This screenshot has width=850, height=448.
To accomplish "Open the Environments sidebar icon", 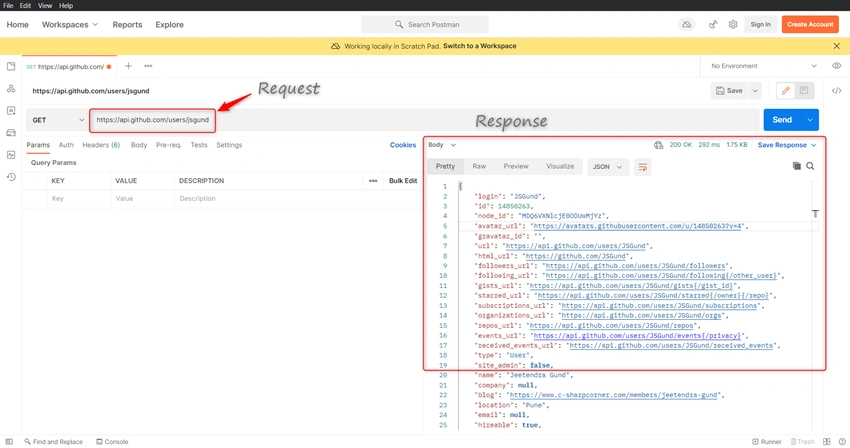I will point(11,111).
